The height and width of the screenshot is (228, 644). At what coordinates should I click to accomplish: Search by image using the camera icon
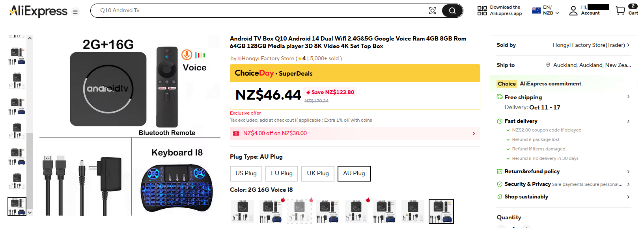pos(433,11)
